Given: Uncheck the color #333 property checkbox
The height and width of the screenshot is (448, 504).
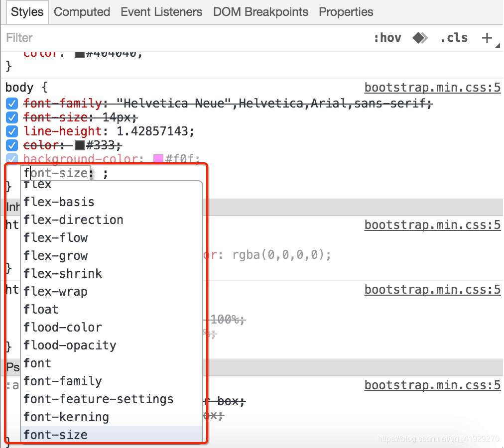Looking at the screenshot, I should pyautogui.click(x=12, y=145).
